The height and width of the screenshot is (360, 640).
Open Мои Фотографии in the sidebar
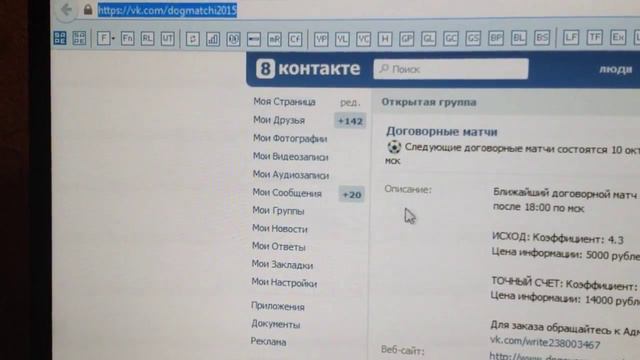coord(290,138)
